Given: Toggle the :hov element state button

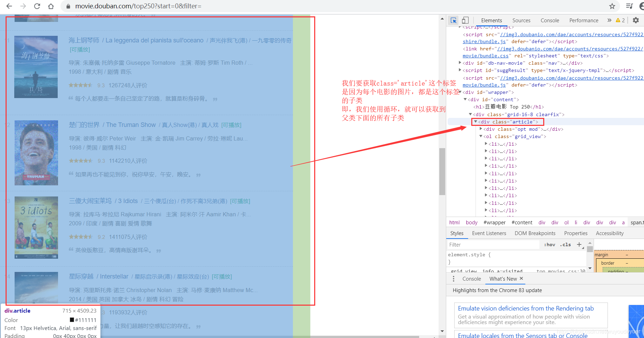Looking at the screenshot, I should point(549,245).
